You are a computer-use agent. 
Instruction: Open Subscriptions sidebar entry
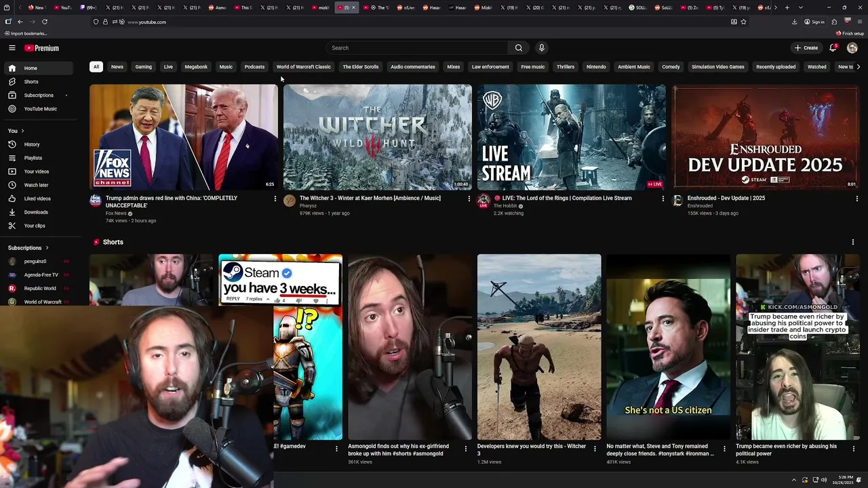(38, 95)
